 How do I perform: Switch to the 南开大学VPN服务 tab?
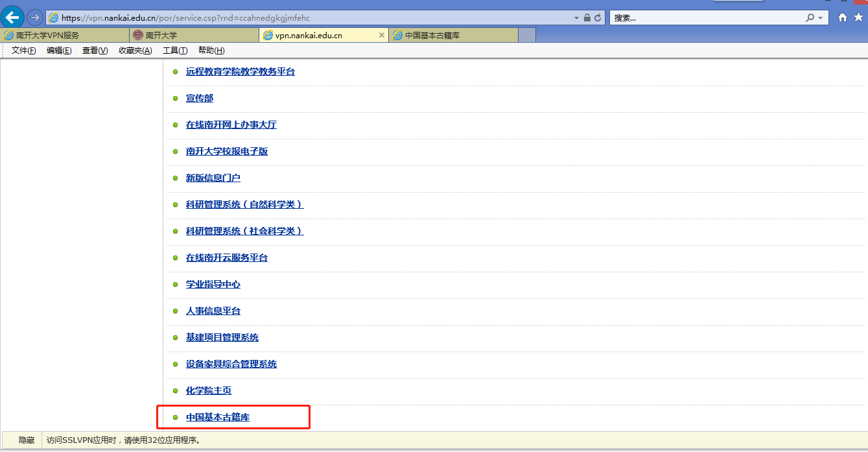[65, 36]
